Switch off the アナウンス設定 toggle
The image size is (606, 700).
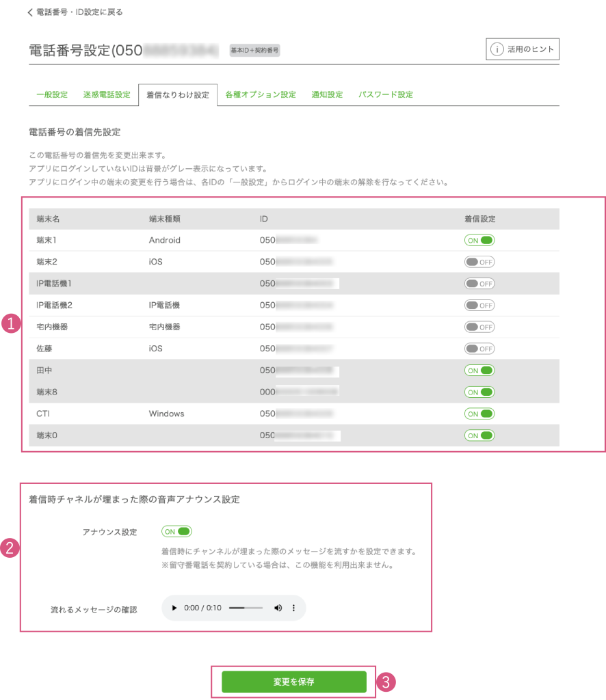[x=176, y=531]
